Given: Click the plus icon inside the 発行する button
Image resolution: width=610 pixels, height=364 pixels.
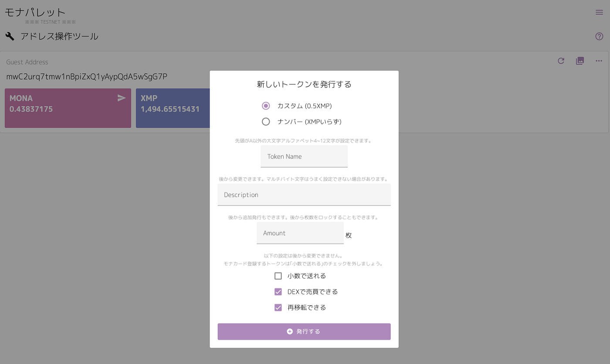Looking at the screenshot, I should (x=290, y=331).
